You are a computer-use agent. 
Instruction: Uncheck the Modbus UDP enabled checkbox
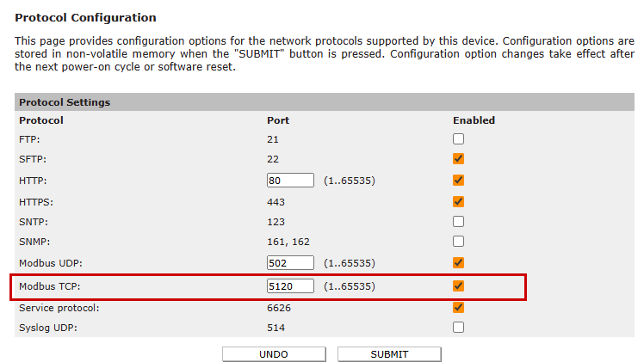click(x=458, y=263)
